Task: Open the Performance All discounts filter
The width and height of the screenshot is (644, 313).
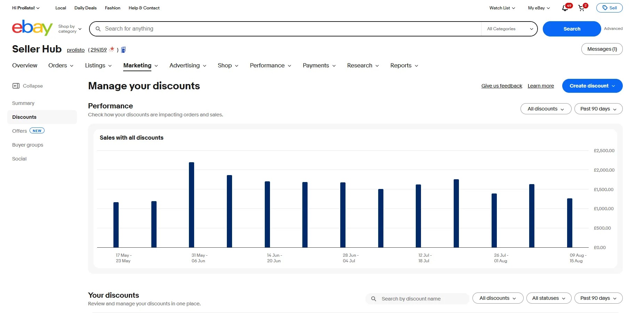Action: coord(546,109)
